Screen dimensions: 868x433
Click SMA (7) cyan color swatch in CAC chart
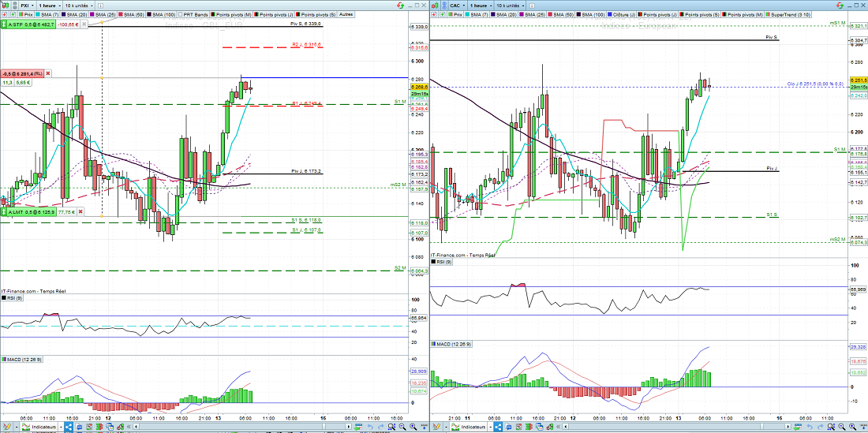coord(467,14)
